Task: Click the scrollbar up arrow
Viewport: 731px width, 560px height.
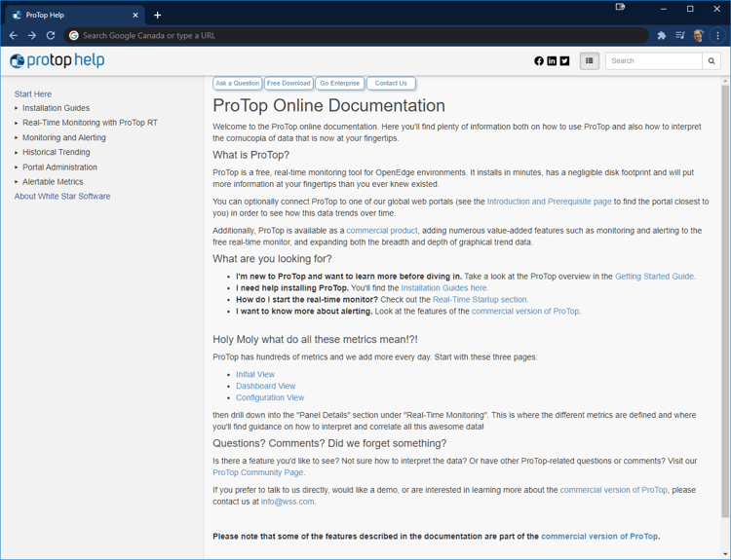Action: 725,81
